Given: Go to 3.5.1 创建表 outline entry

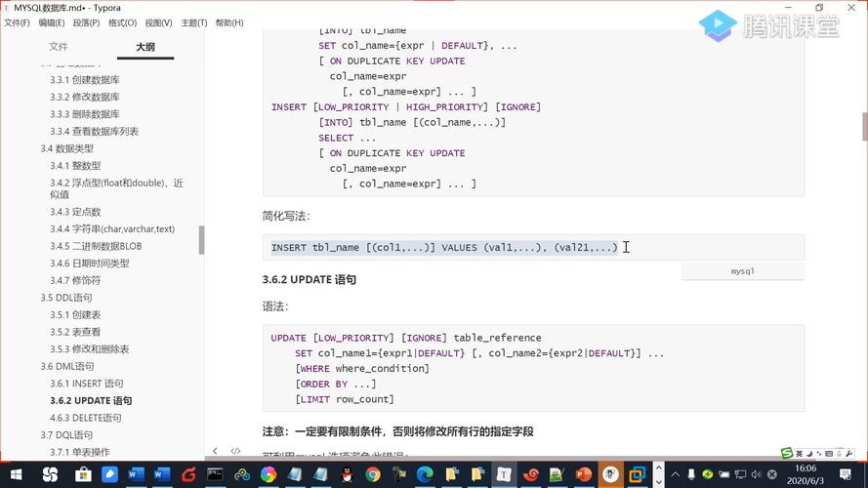Looking at the screenshot, I should [x=75, y=314].
